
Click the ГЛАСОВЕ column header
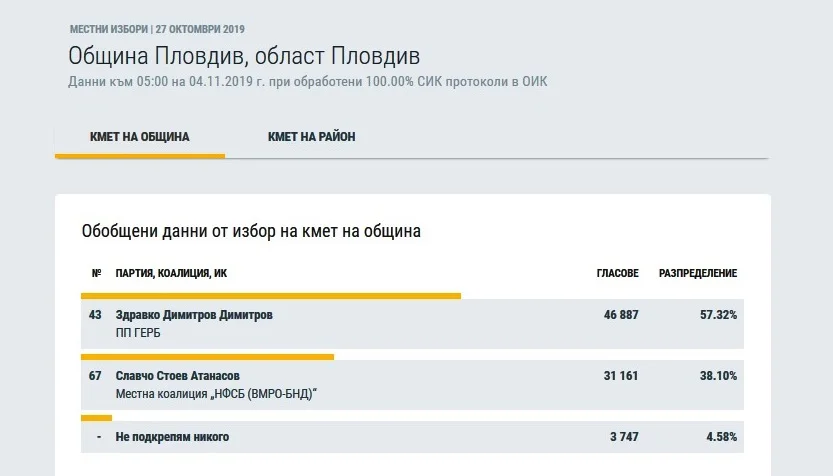pyautogui.click(x=617, y=273)
